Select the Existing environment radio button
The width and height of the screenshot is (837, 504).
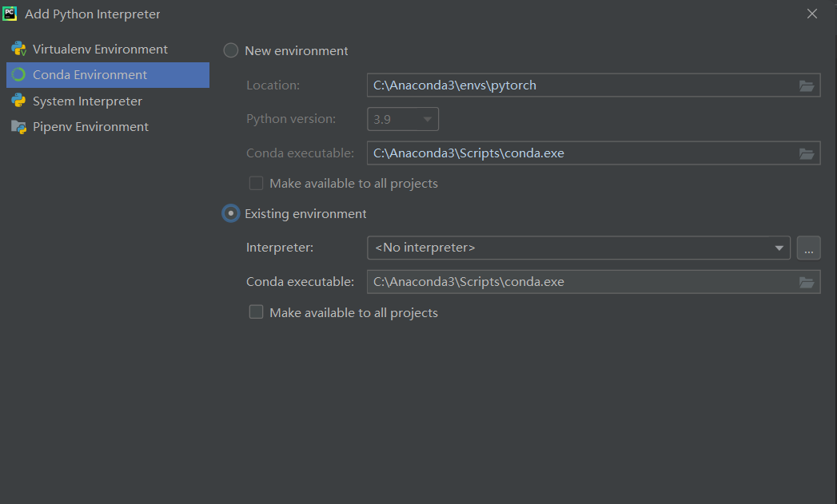[x=230, y=213]
